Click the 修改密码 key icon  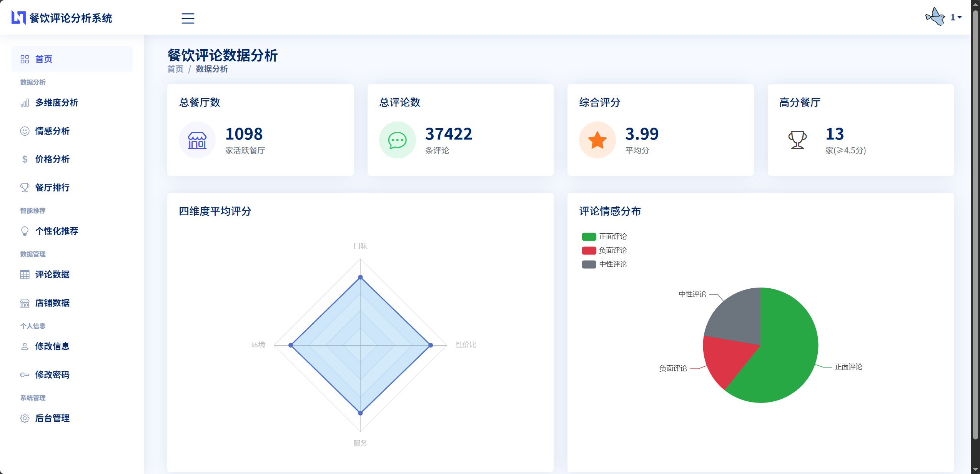point(25,374)
